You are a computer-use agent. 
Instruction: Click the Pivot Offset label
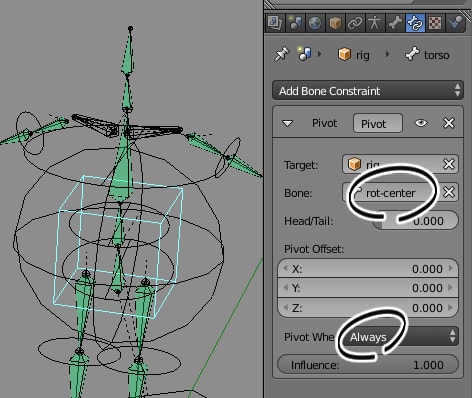coord(314,249)
